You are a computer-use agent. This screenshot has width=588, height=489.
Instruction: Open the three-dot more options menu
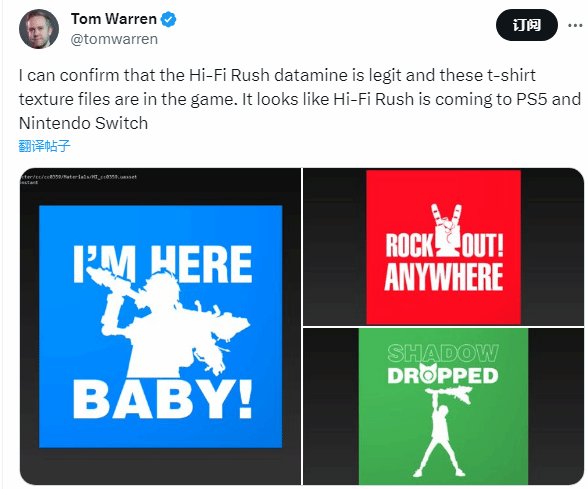coord(575,26)
